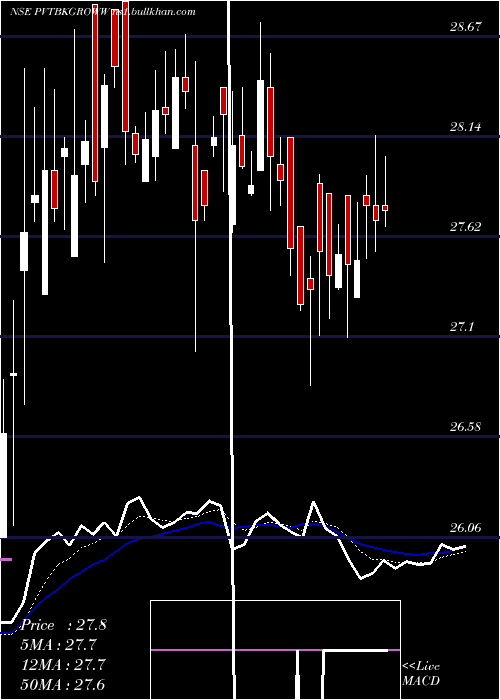Click the MACD indicator box
Screen dimensions: 500x700
275,650
